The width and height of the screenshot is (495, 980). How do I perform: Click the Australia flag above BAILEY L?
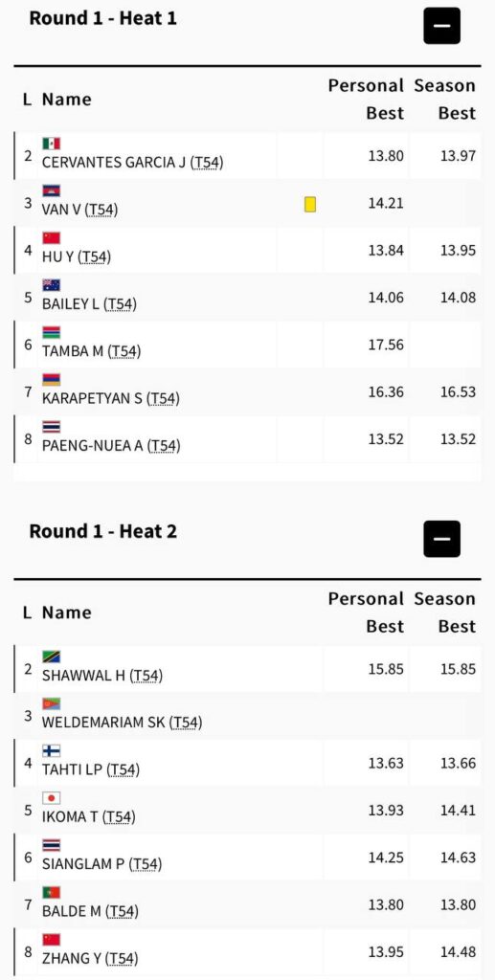(x=52, y=285)
